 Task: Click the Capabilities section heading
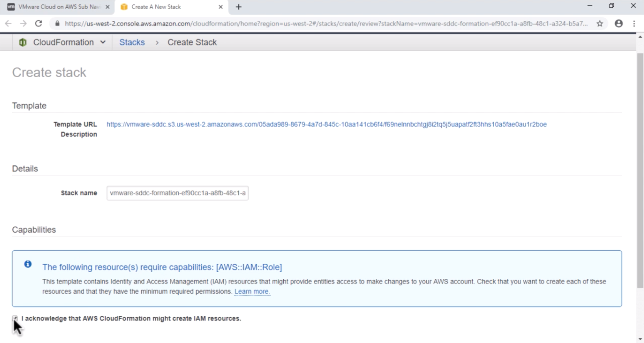point(34,230)
